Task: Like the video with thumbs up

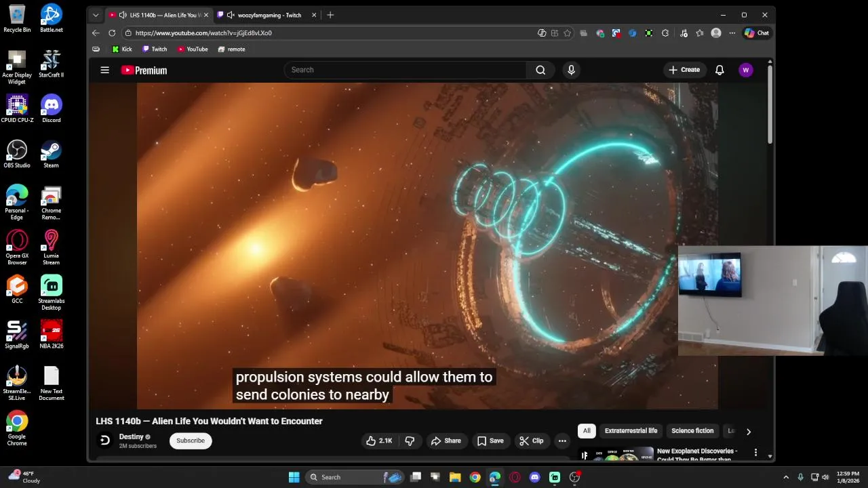Action: pos(379,441)
